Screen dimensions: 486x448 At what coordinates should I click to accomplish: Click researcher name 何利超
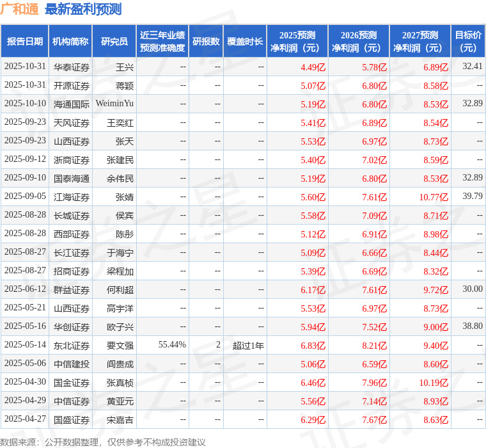coord(120,290)
